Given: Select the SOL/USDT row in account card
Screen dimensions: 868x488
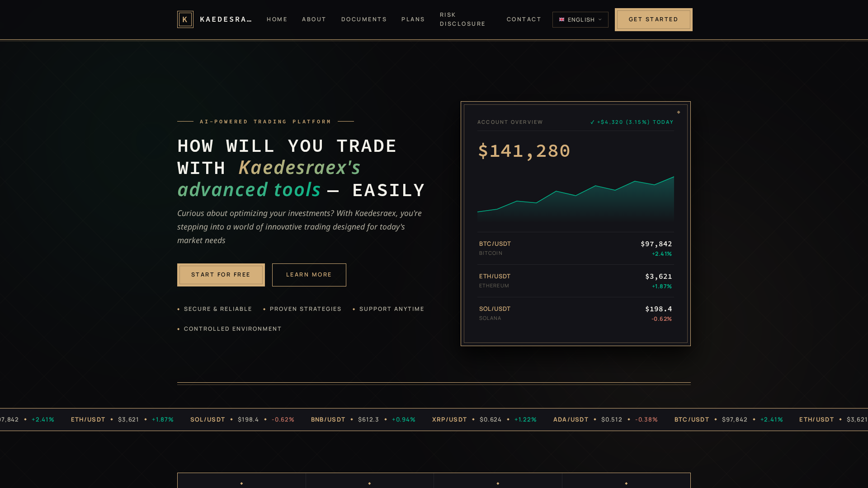Looking at the screenshot, I should [576, 314].
